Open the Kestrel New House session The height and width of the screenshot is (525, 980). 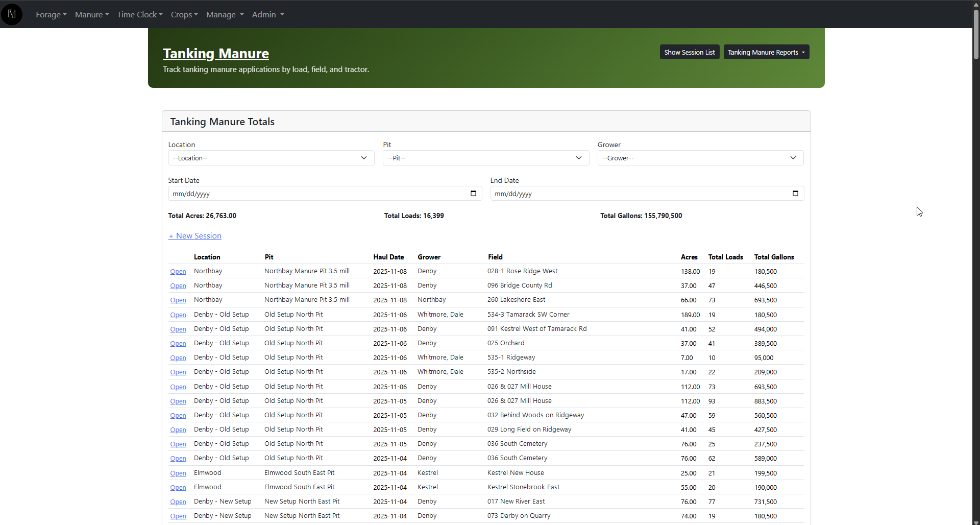[x=178, y=473]
